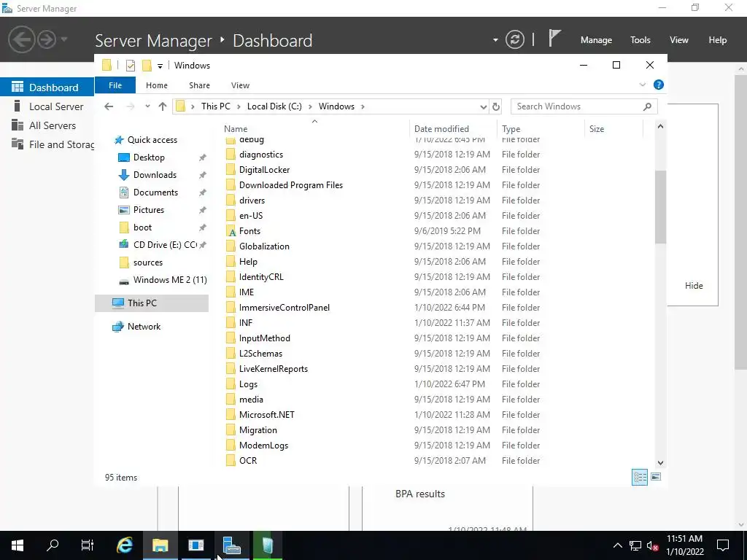Select the LiveKernelReports folder

[x=274, y=368]
